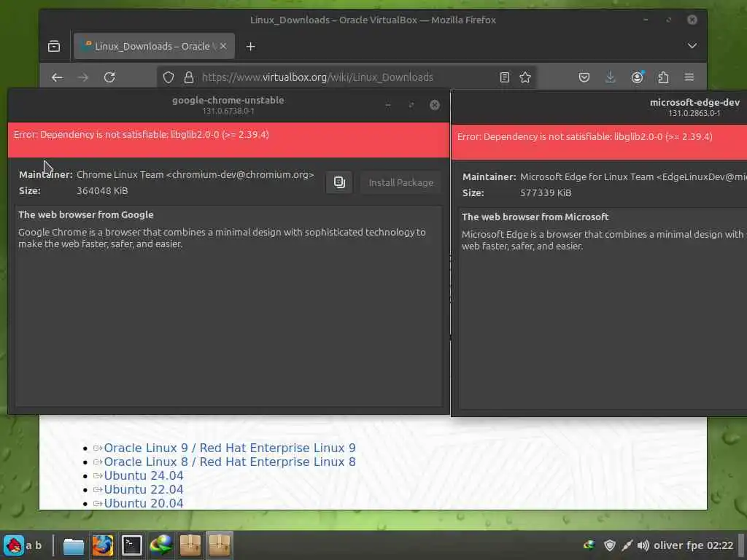Launch terminal from taskbar
The width and height of the screenshot is (747, 560).
click(x=131, y=545)
